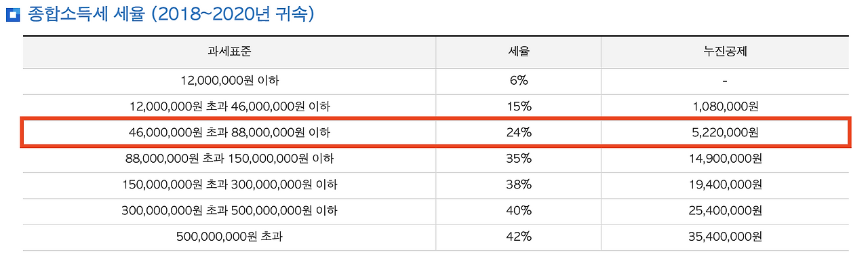This screenshot has width=868, height=274.
Task: Click the 1,080,000원 deduction cell
Action: (725, 106)
